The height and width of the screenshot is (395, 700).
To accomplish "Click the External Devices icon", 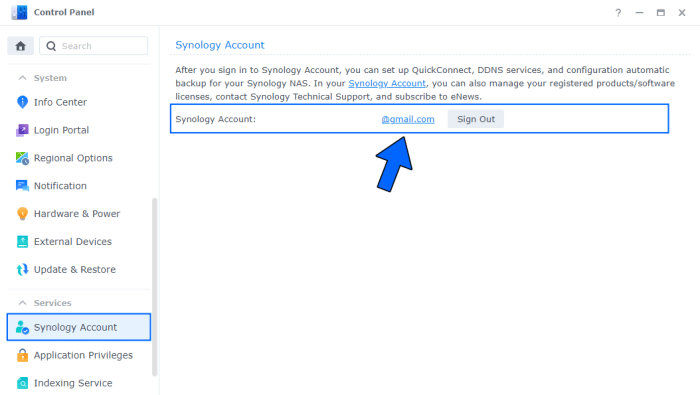I will (22, 241).
